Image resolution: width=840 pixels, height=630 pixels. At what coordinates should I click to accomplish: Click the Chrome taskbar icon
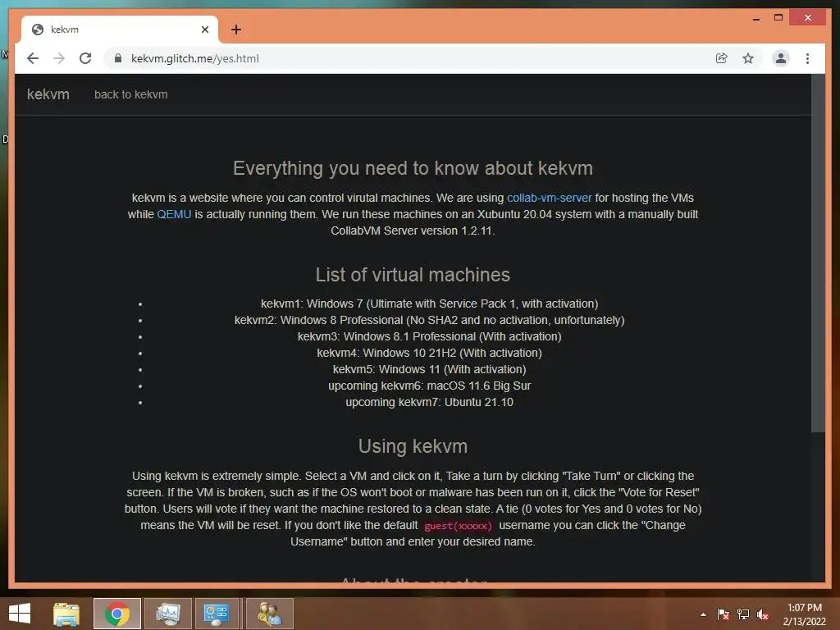coord(116,614)
